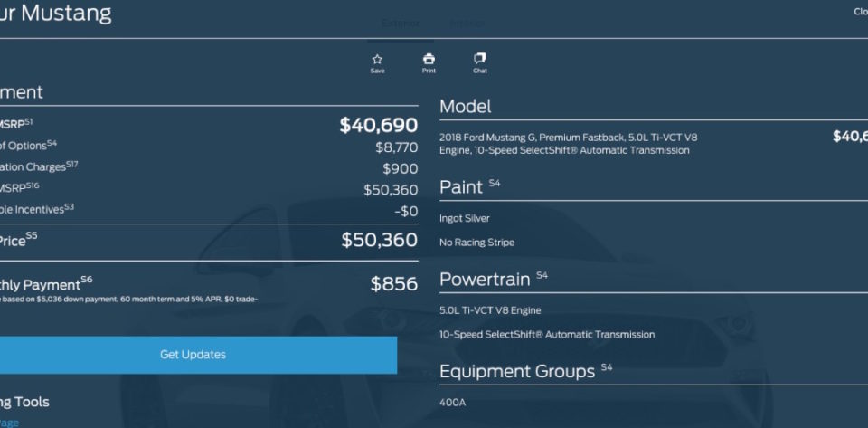Click the Close link at top right
The image size is (868, 428).
pyautogui.click(x=861, y=12)
